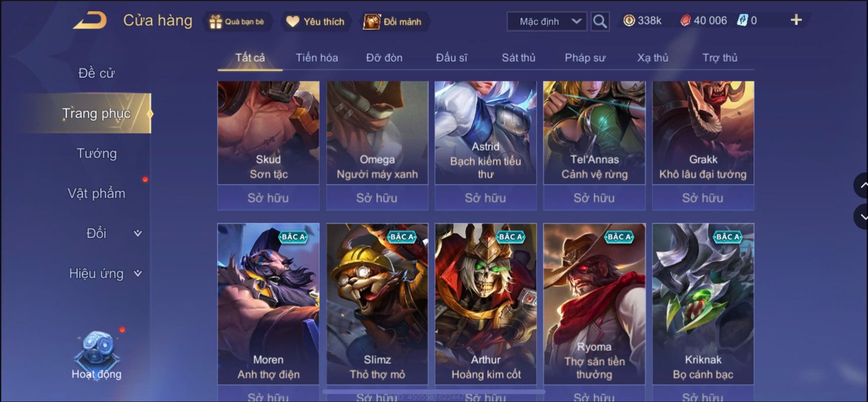Image resolution: width=868 pixels, height=402 pixels.
Task: Expand the Hiệu ứng sidebar submenu
Action: [x=138, y=274]
